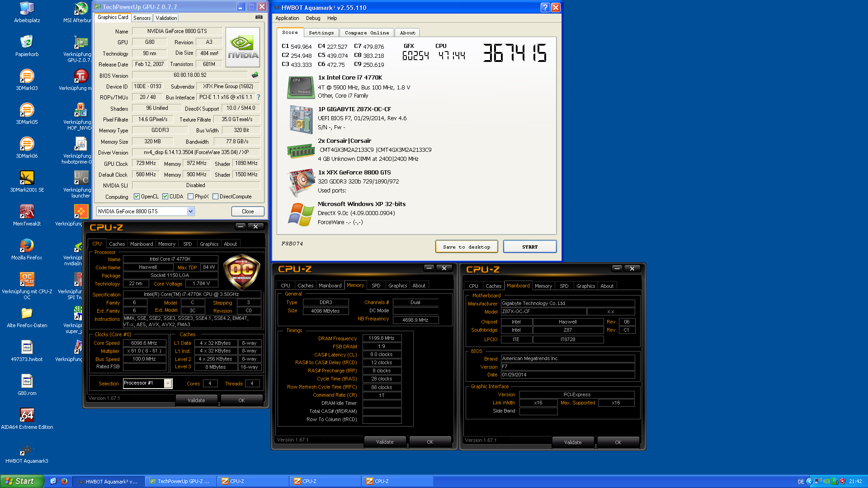Open Graphics tab in the CPU-Z Mainboard window
The height and width of the screenshot is (488, 868).
coord(585,286)
